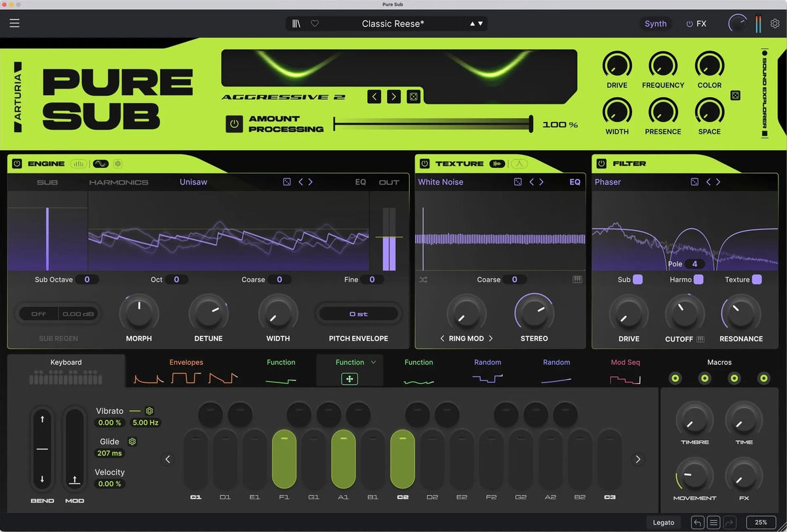Screen dimensions: 787x532
Task: Randomize macro knobs with the dice icon
Action: [x=736, y=96]
